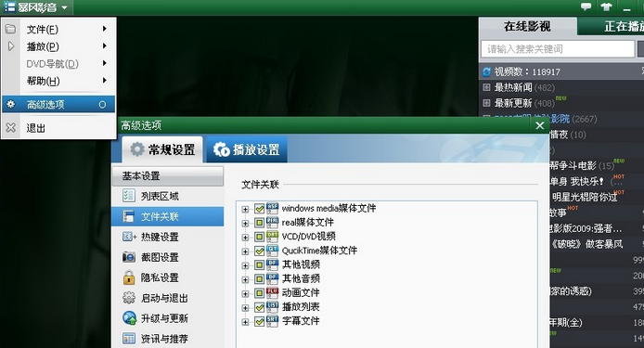644x348 pixels.
Task: Expand the 动画文件 tree node
Action: click(x=245, y=293)
